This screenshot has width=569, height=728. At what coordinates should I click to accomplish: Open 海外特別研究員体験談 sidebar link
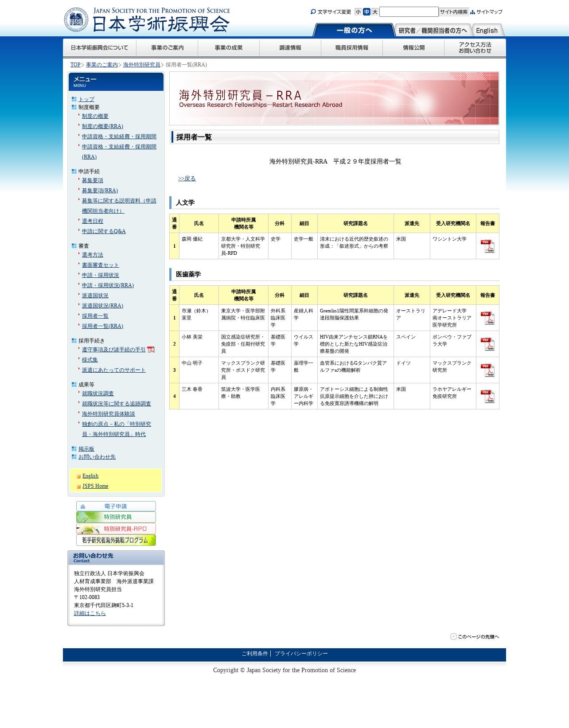click(x=109, y=414)
